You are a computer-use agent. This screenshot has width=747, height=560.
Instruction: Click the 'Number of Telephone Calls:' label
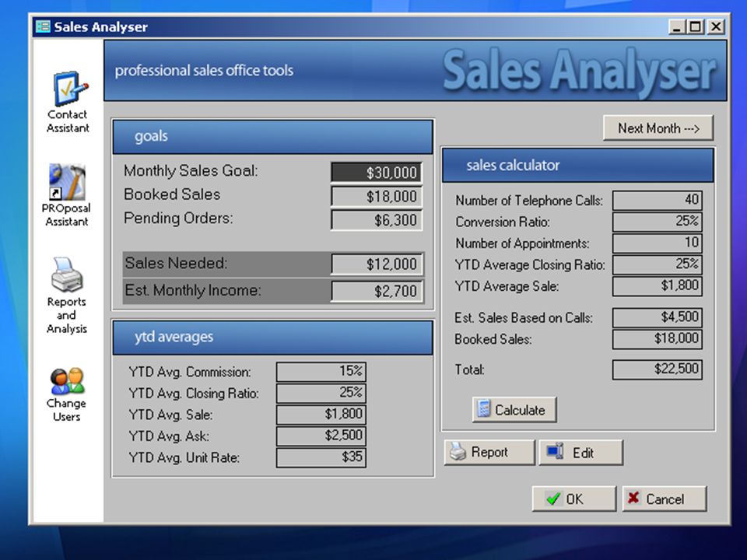coord(529,201)
